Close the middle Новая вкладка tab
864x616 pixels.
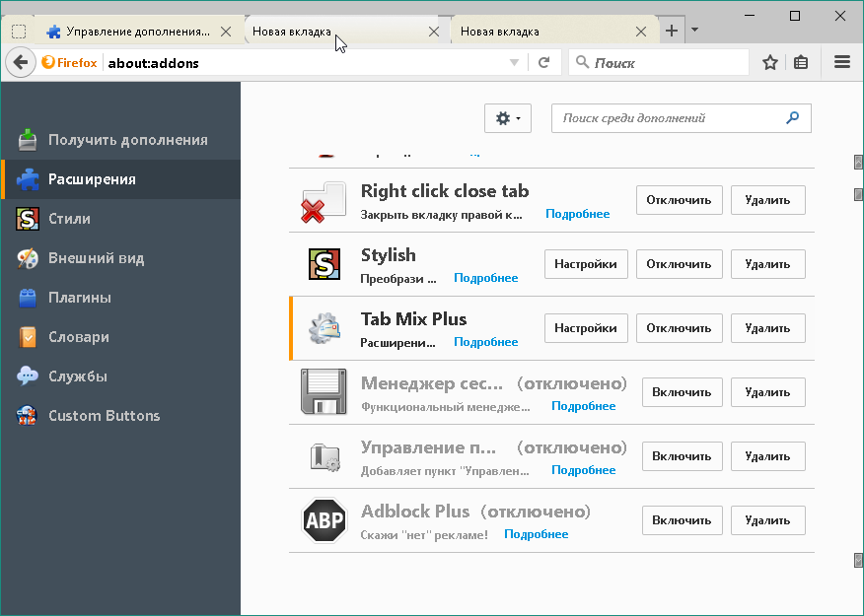pos(434,32)
